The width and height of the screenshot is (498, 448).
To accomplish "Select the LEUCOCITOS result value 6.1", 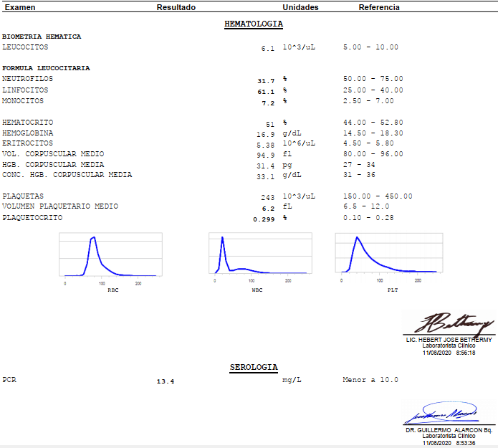I will tap(268, 48).
